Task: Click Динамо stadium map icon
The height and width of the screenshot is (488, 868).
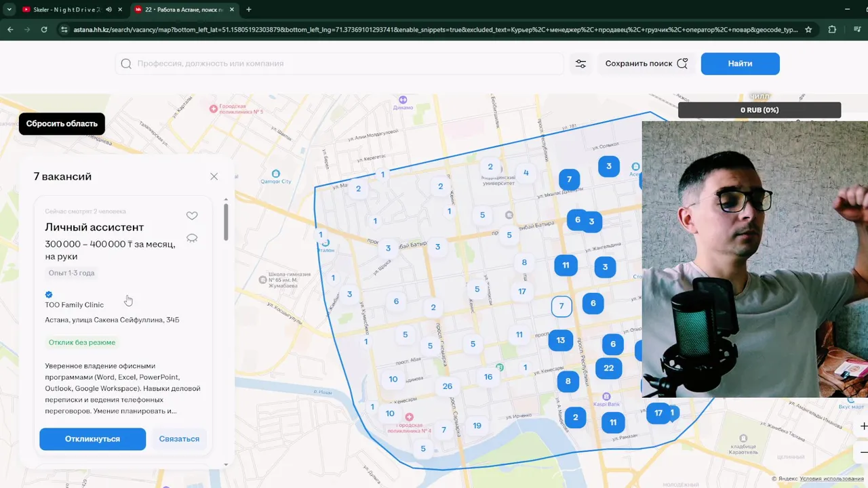Action: (403, 100)
